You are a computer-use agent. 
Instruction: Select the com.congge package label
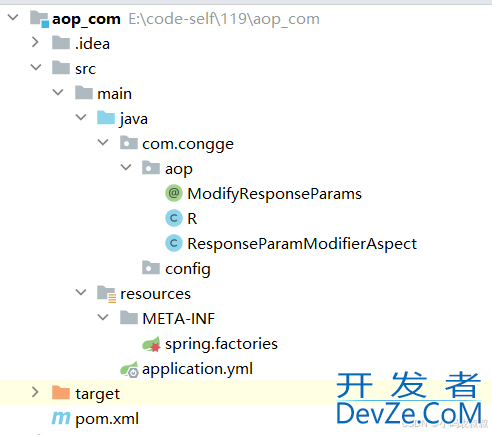(188, 145)
